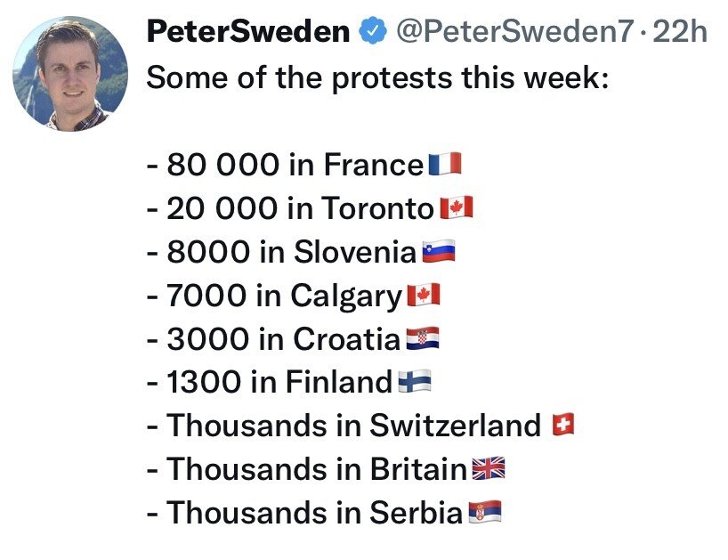Click the Finland flag emoji
728x560 pixels.
coord(414,382)
